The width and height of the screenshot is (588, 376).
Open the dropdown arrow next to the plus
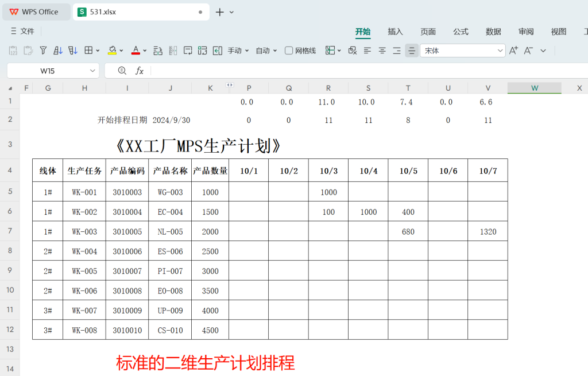pos(232,13)
